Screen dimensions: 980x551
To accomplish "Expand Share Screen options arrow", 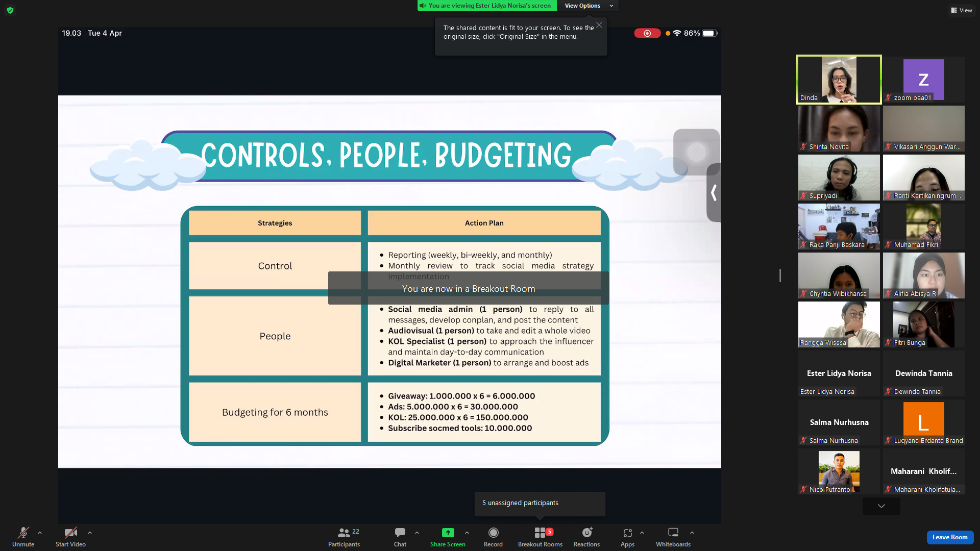I will [467, 533].
